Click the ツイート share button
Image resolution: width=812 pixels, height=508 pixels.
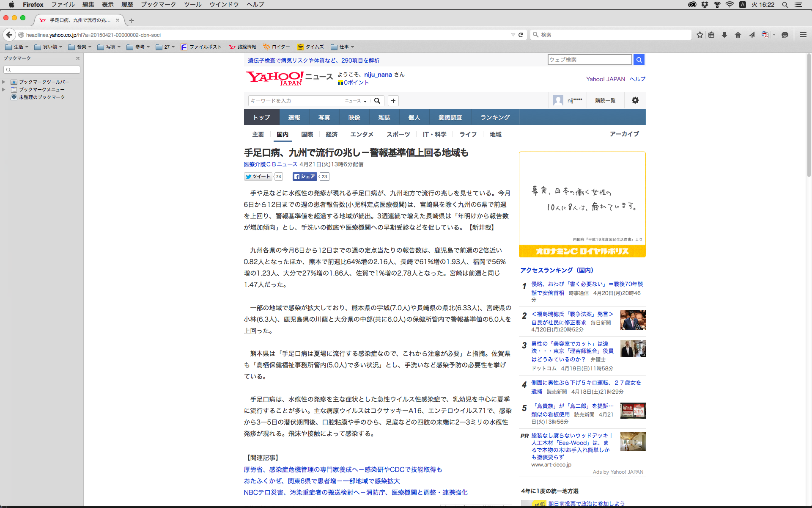258,177
